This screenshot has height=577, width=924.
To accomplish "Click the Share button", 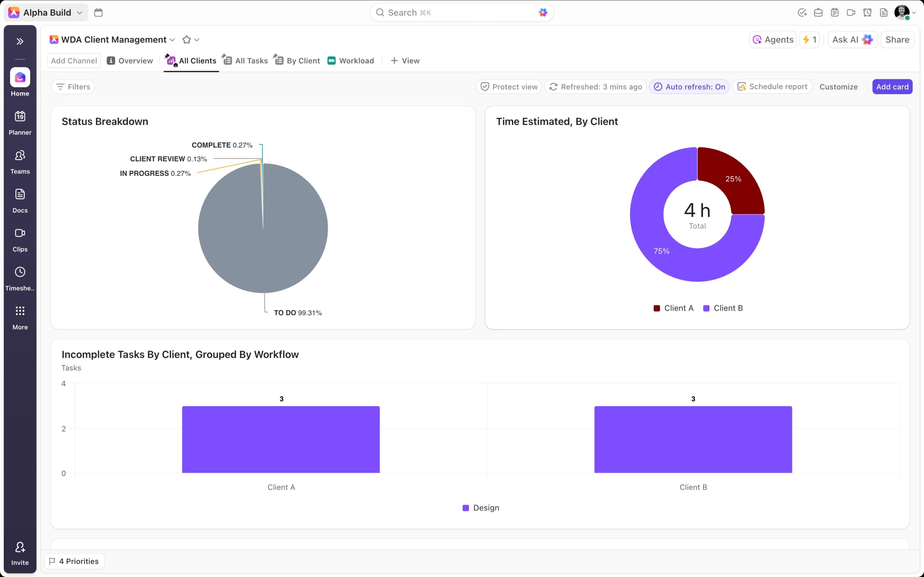I will coord(897,40).
